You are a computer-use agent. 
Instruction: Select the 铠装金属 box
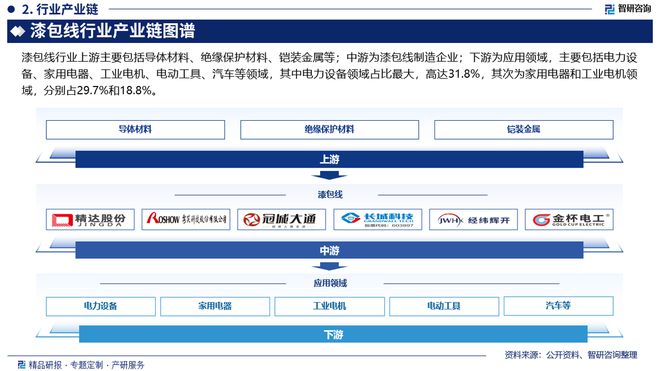[x=524, y=130]
